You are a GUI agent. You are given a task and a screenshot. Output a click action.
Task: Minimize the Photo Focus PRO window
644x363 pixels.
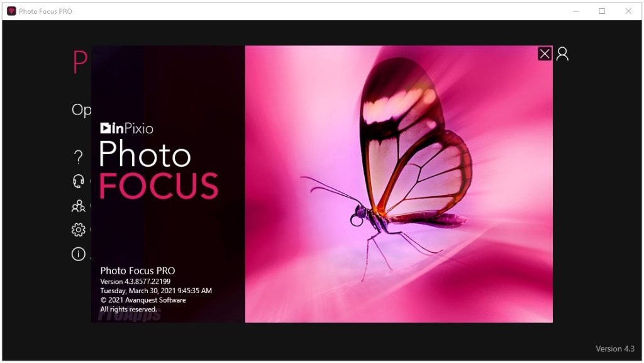pos(575,11)
